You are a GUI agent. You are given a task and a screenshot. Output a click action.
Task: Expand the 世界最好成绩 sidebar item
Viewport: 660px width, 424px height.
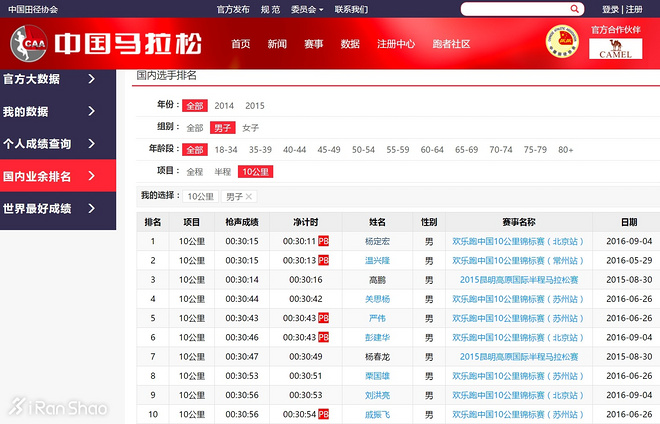tap(91, 209)
